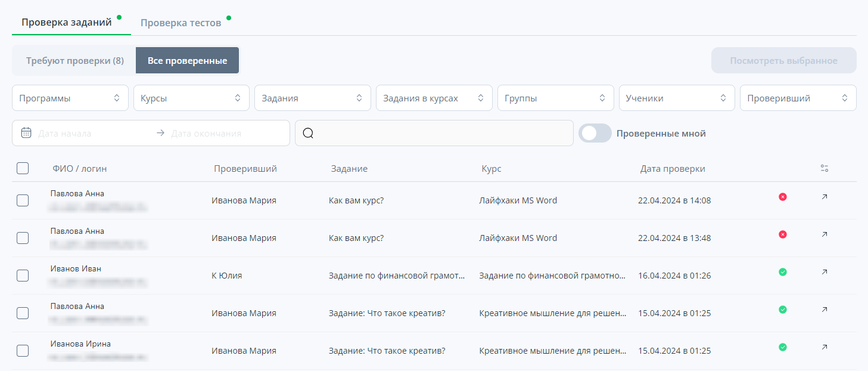
Task: Click the magnifier search icon
Action: 308,133
